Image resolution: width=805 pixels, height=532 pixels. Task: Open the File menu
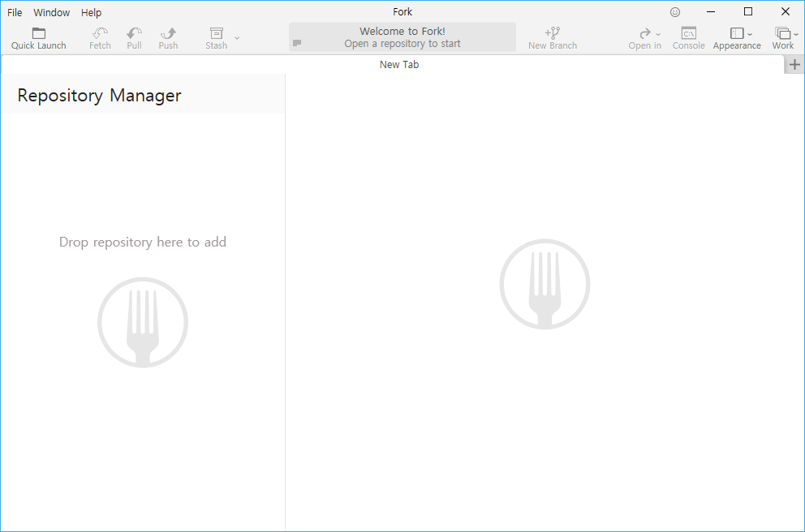coord(15,12)
